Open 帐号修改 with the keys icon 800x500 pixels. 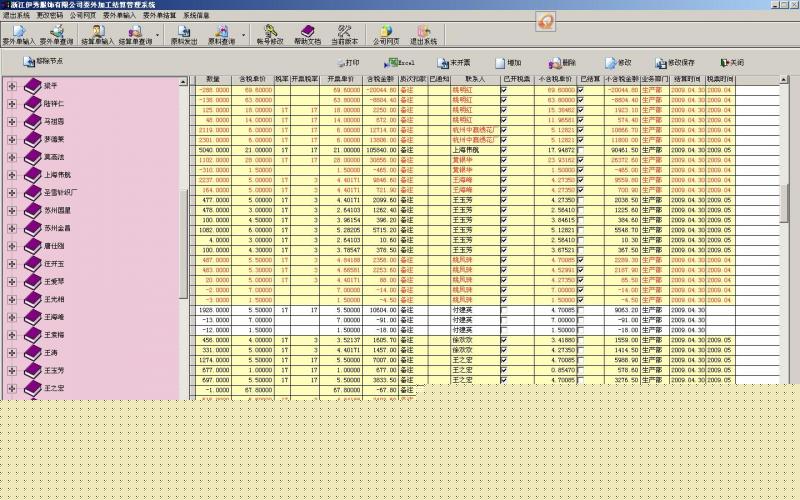270,35
